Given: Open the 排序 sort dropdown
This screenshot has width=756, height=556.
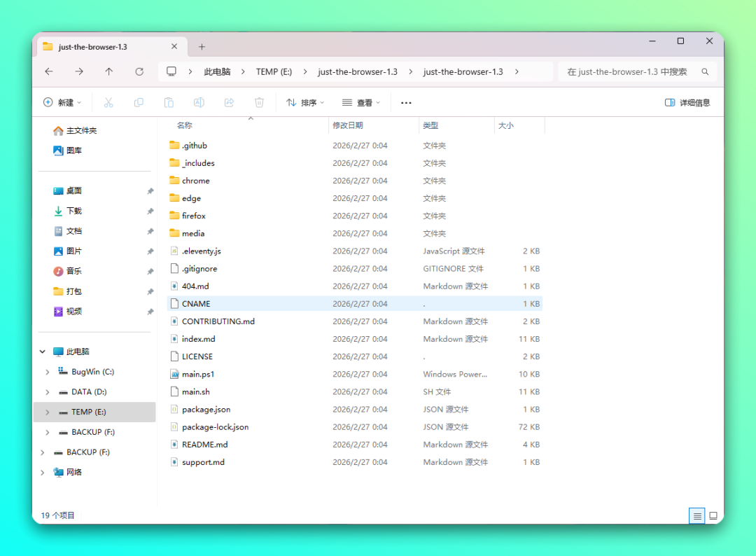Looking at the screenshot, I should pos(304,102).
